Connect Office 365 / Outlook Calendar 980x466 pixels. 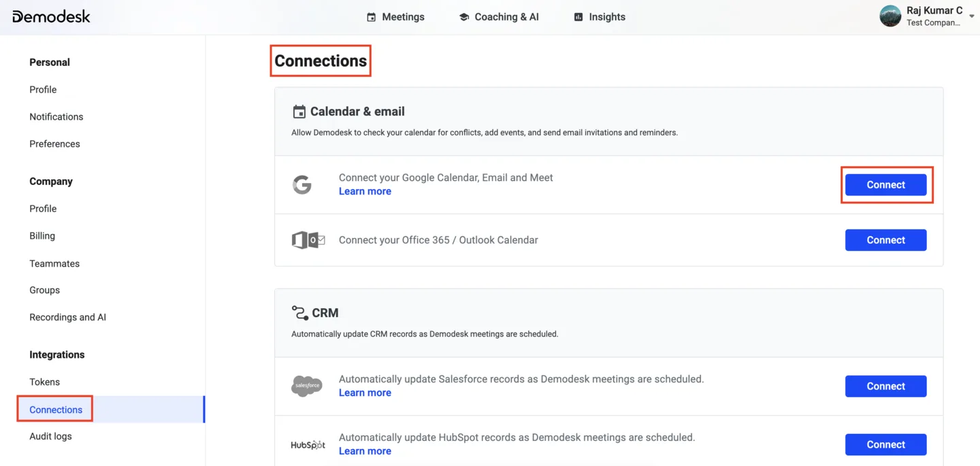tap(885, 240)
